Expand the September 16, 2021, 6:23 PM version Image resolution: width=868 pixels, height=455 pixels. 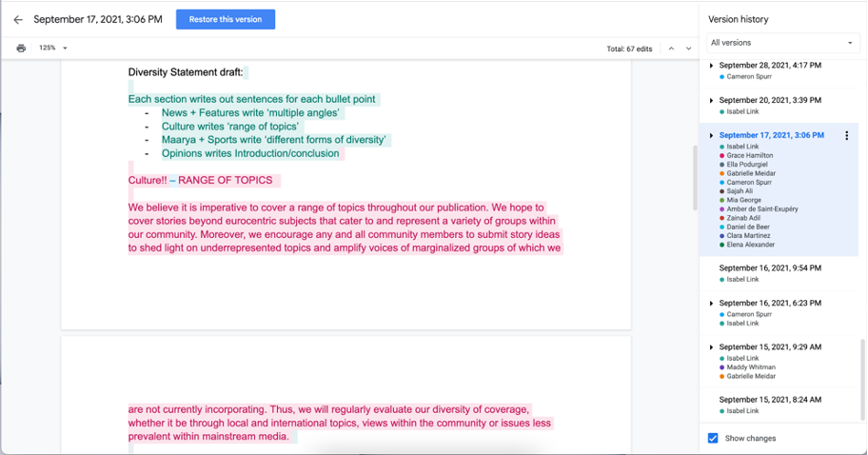click(711, 304)
